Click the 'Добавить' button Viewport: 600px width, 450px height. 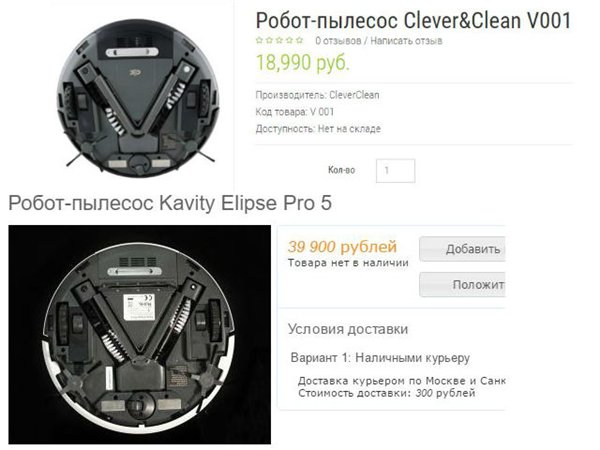pyautogui.click(x=462, y=249)
